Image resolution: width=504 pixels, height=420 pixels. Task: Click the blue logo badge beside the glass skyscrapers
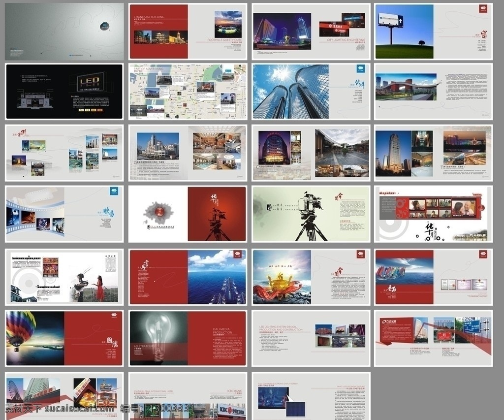[360, 69]
